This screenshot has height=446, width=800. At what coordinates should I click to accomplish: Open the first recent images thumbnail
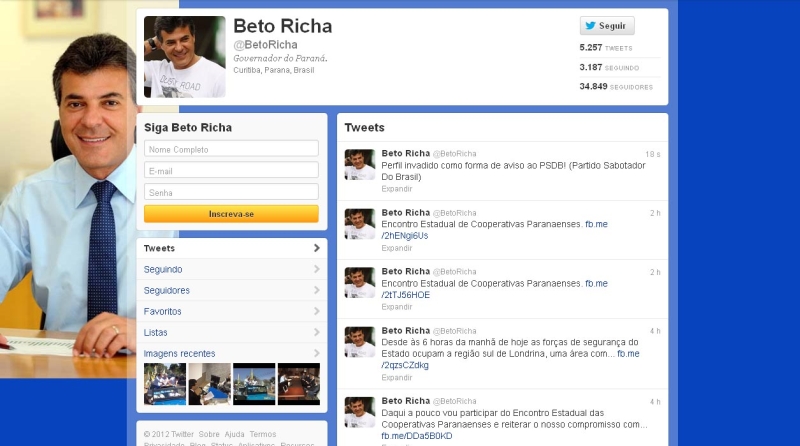click(165, 384)
